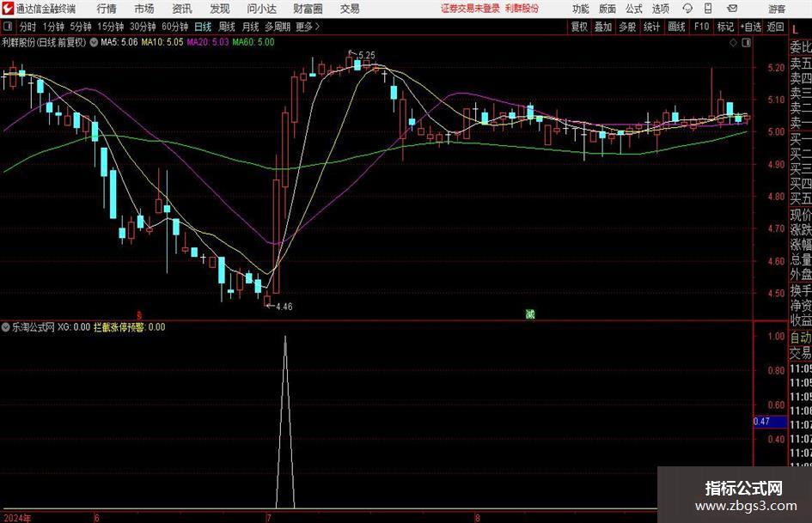Click the Tongdaxin red logo icon
This screenshot has height=523, width=812.
8,9
